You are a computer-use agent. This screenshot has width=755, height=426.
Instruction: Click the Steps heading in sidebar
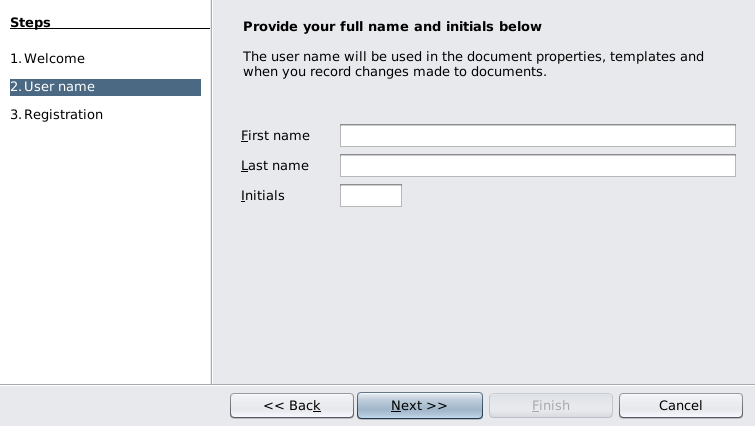[x=30, y=23]
